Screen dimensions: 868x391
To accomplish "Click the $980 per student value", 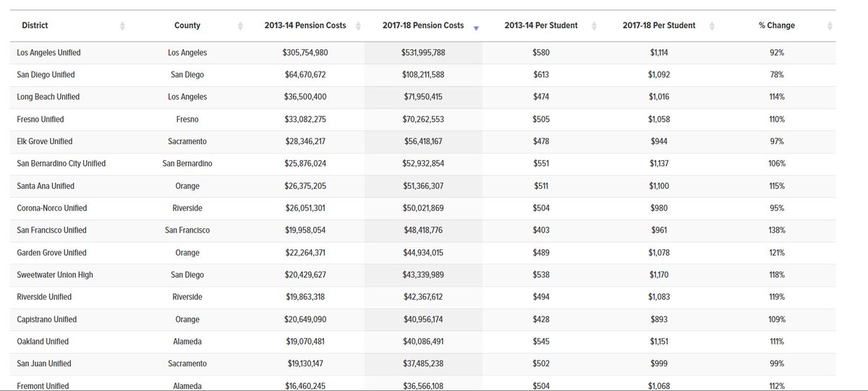I will coord(659,209).
